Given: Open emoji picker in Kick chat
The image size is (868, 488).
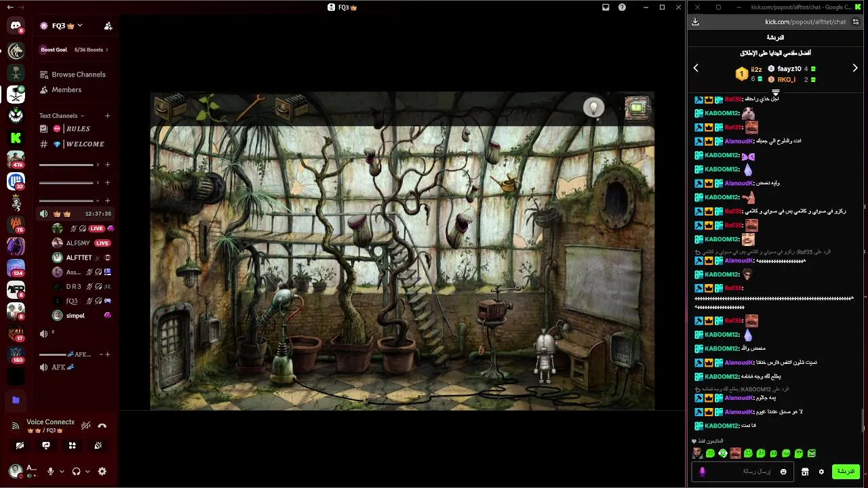Looking at the screenshot, I should click(x=783, y=472).
